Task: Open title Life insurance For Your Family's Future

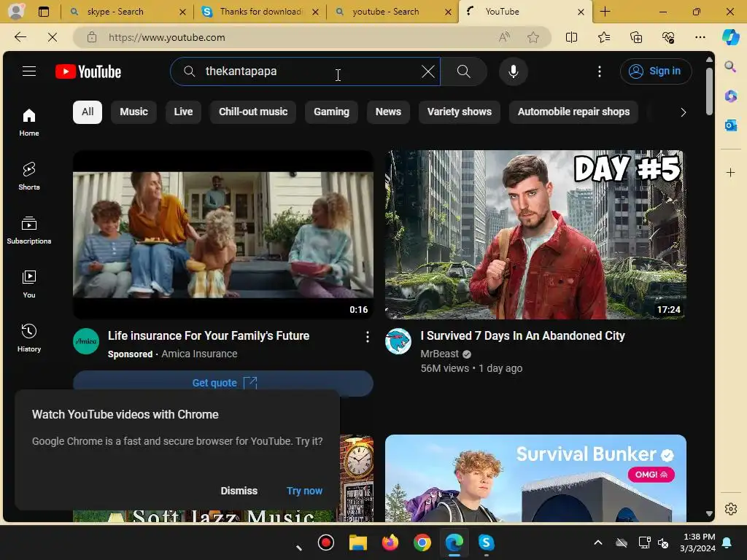Action: tap(209, 335)
